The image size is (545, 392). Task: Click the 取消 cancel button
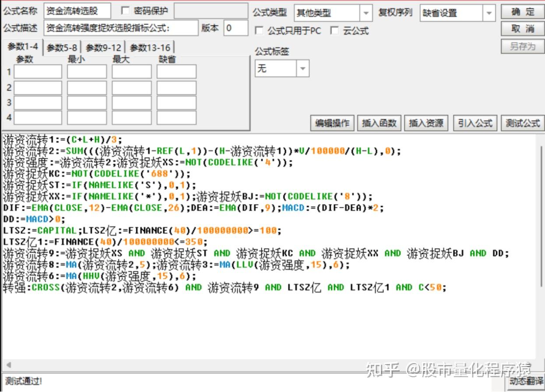(x=522, y=29)
